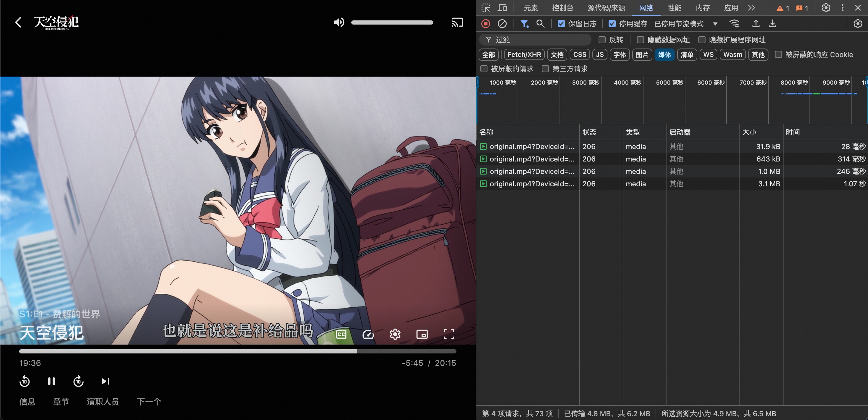Toggle the device toolbar icon
The image size is (868, 420).
(x=503, y=8)
